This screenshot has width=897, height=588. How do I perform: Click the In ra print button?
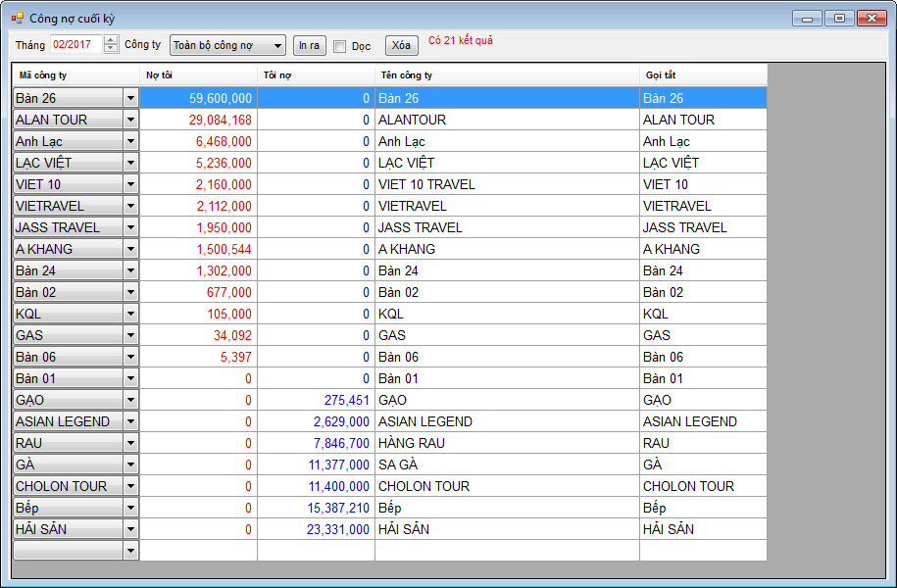pyautogui.click(x=309, y=45)
